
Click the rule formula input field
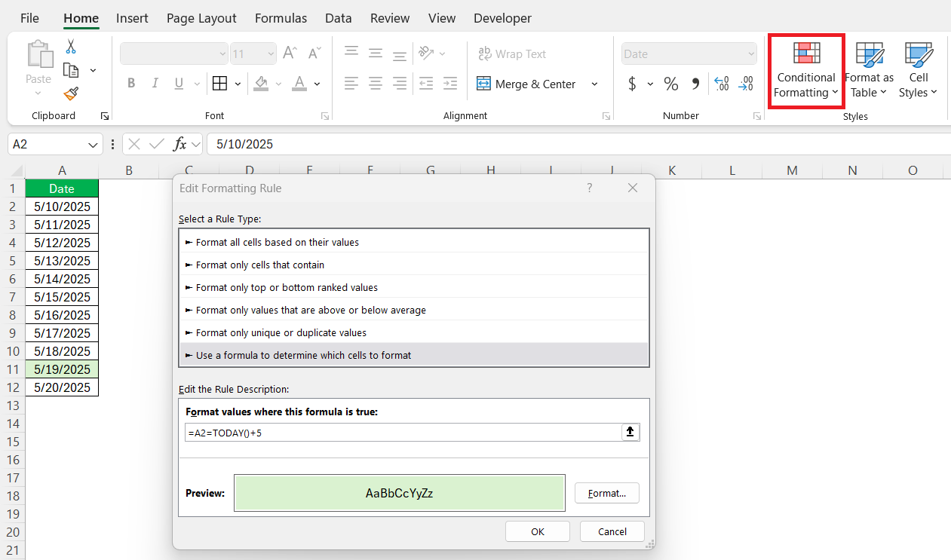(x=403, y=433)
